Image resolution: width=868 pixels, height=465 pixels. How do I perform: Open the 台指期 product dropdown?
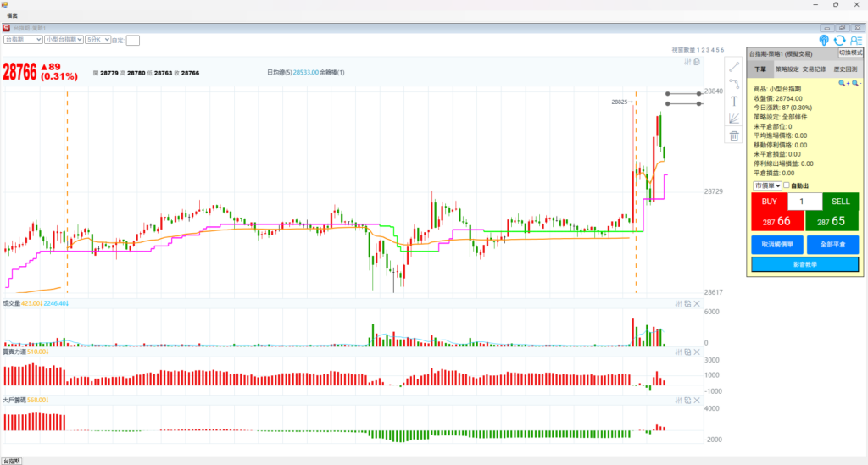tap(23, 39)
